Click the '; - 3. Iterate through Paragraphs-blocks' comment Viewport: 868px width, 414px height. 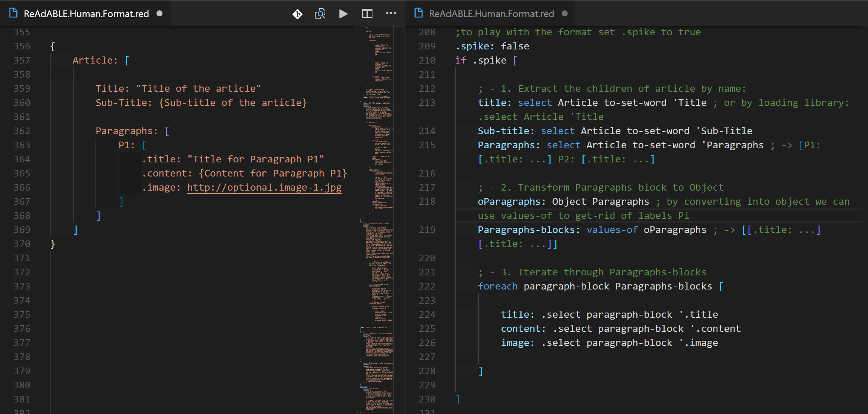592,272
